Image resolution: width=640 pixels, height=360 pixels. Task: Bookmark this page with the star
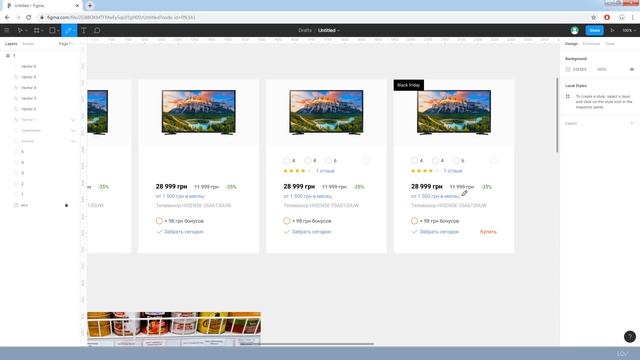(x=593, y=18)
